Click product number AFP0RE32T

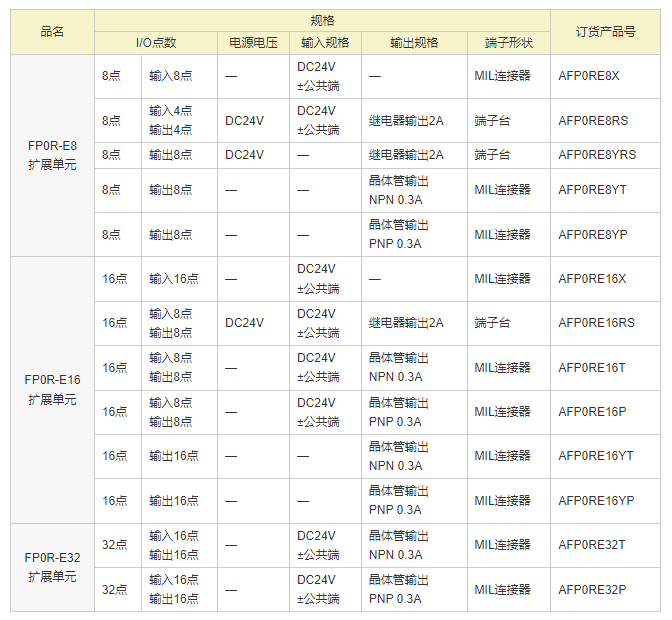pyautogui.click(x=592, y=545)
